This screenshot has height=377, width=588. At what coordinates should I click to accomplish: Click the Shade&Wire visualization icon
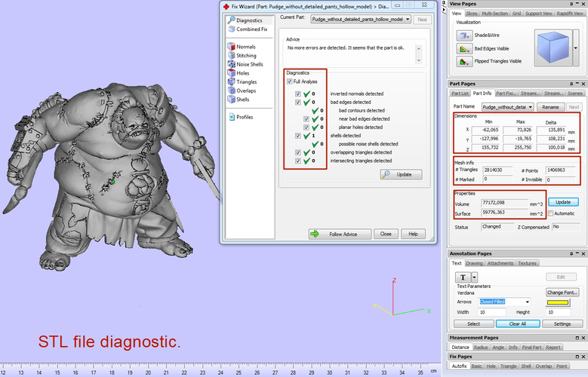point(464,35)
